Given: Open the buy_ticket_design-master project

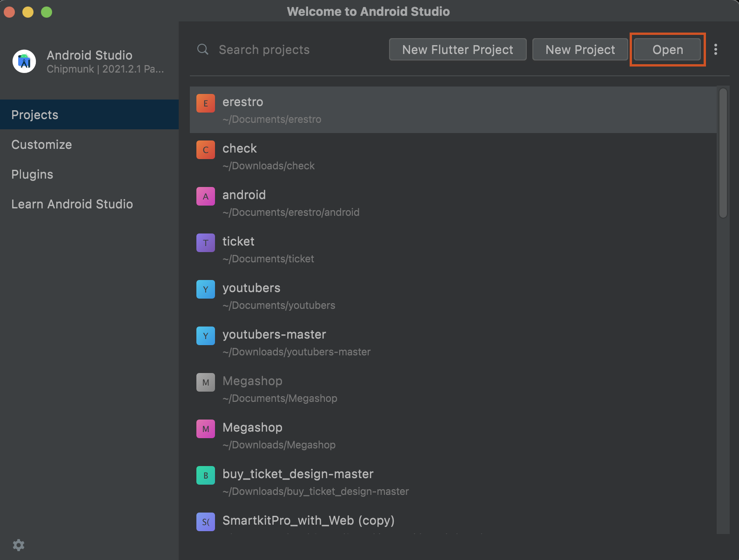Looking at the screenshot, I should (x=453, y=482).
